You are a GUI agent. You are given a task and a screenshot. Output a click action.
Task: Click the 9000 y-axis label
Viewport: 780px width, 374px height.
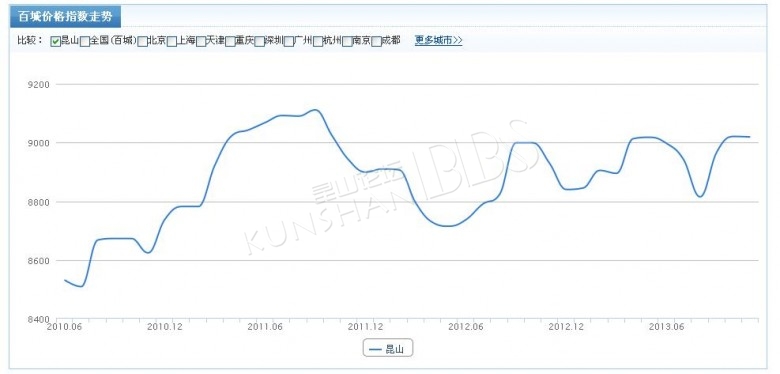[x=40, y=143]
